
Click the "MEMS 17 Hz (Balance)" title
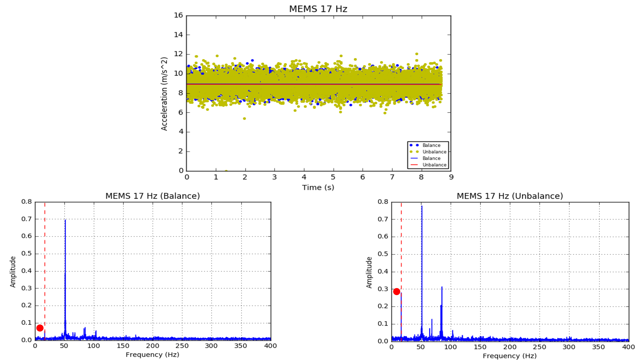point(153,196)
